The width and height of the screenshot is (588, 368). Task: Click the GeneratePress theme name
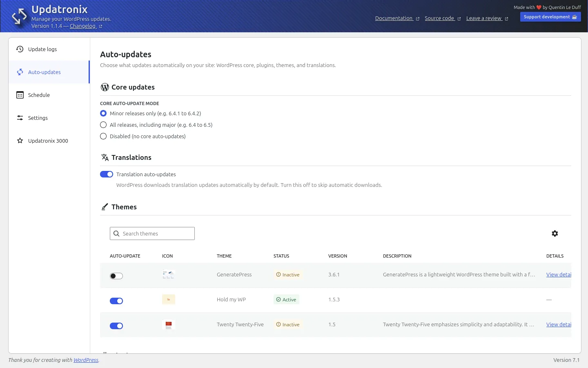[234, 275]
